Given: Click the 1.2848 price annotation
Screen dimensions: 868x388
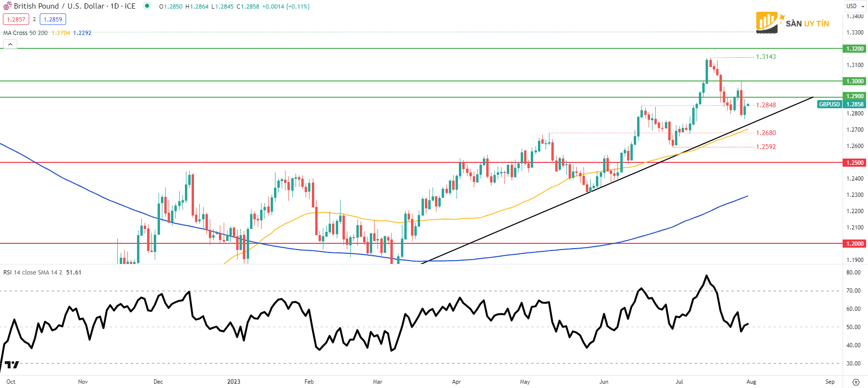Looking at the screenshot, I should coord(766,105).
